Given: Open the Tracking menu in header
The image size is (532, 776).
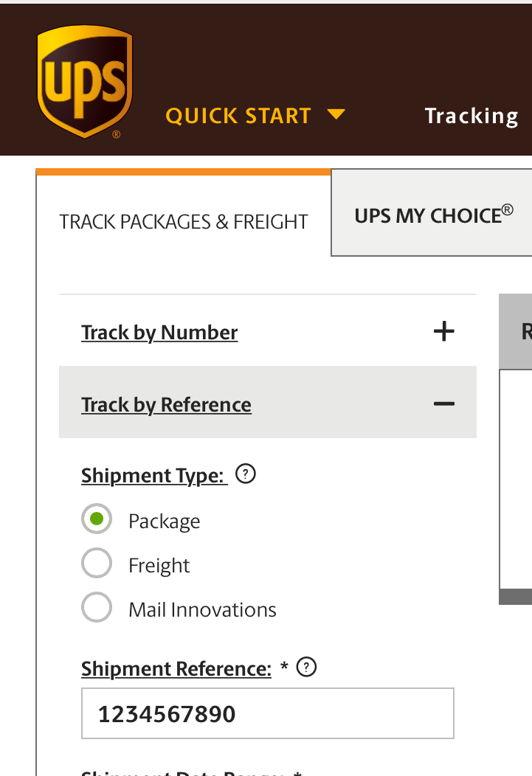Looking at the screenshot, I should pos(471,117).
